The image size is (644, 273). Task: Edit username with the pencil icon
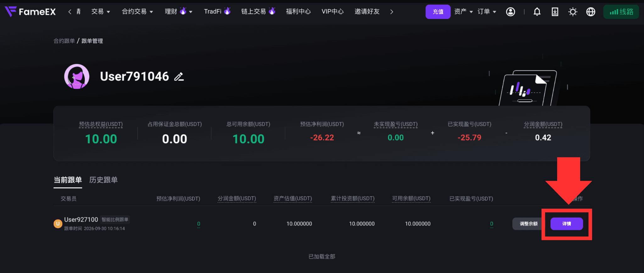pos(179,76)
